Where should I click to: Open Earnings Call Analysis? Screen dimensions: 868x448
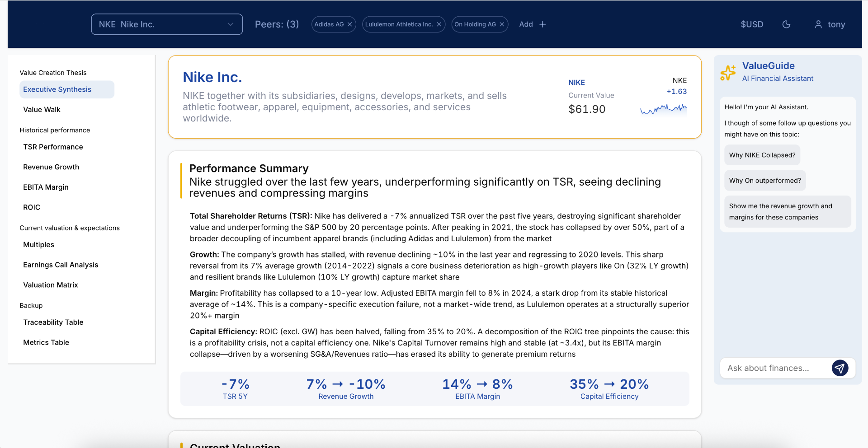pos(61,265)
